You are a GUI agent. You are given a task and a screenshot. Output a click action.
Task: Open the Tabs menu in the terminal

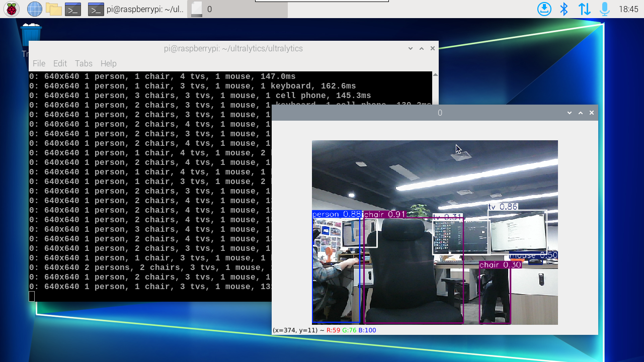(84, 63)
